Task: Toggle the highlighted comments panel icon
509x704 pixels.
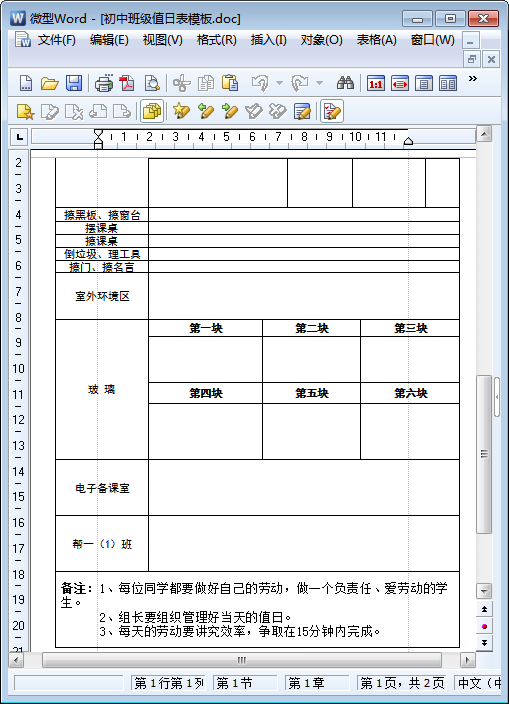Action: [152, 111]
